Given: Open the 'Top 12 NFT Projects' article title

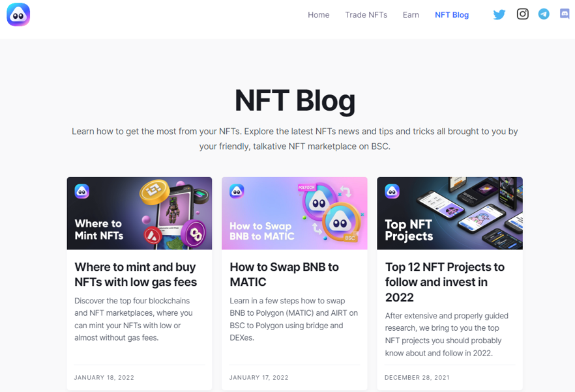Looking at the screenshot, I should tap(445, 282).
